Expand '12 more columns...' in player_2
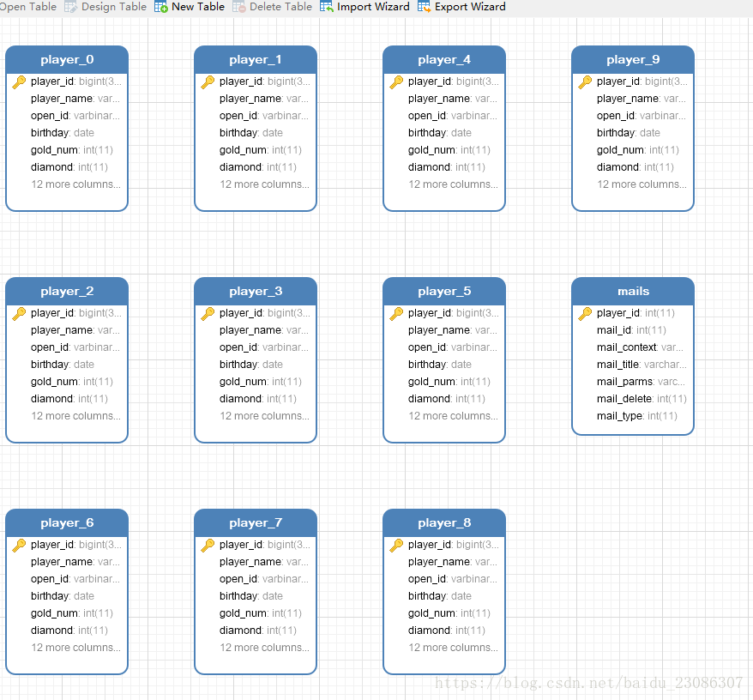Viewport: 753px width, 700px height. [x=75, y=416]
